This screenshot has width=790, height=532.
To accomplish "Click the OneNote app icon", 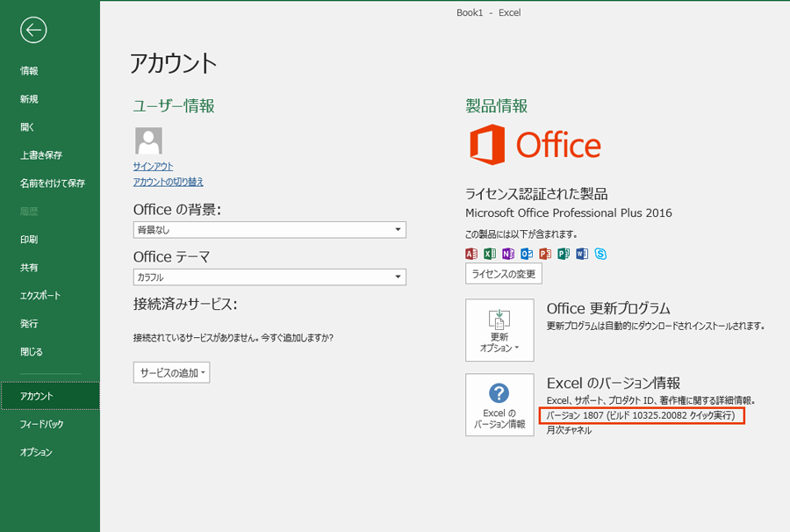I will point(508,254).
